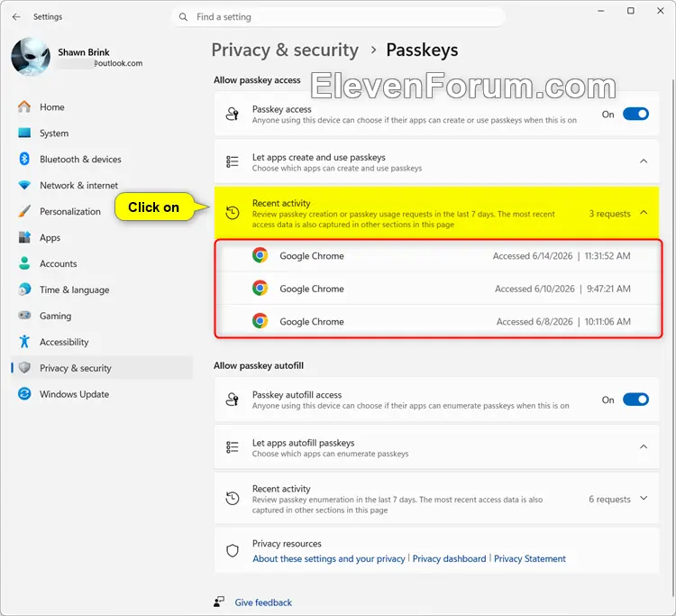
Task: Click the Shawn Brink account name
Action: click(84, 52)
